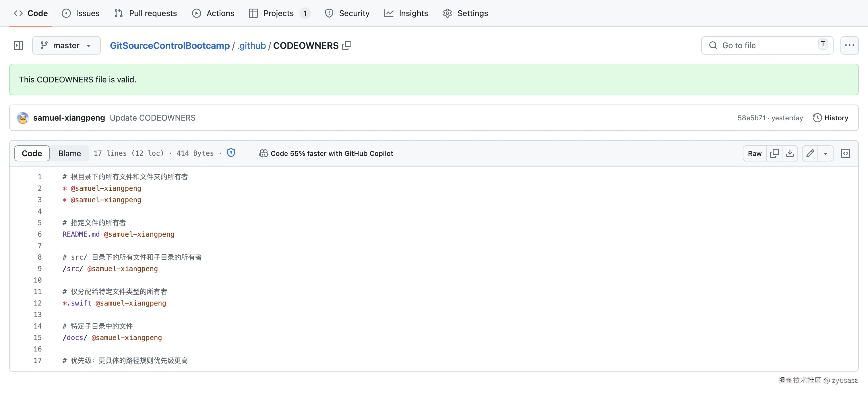
Task: Download the raw file
Action: pos(789,153)
